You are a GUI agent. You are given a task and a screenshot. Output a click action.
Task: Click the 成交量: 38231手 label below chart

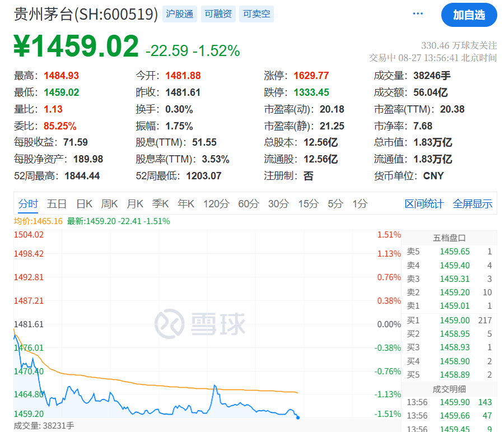[44, 426]
